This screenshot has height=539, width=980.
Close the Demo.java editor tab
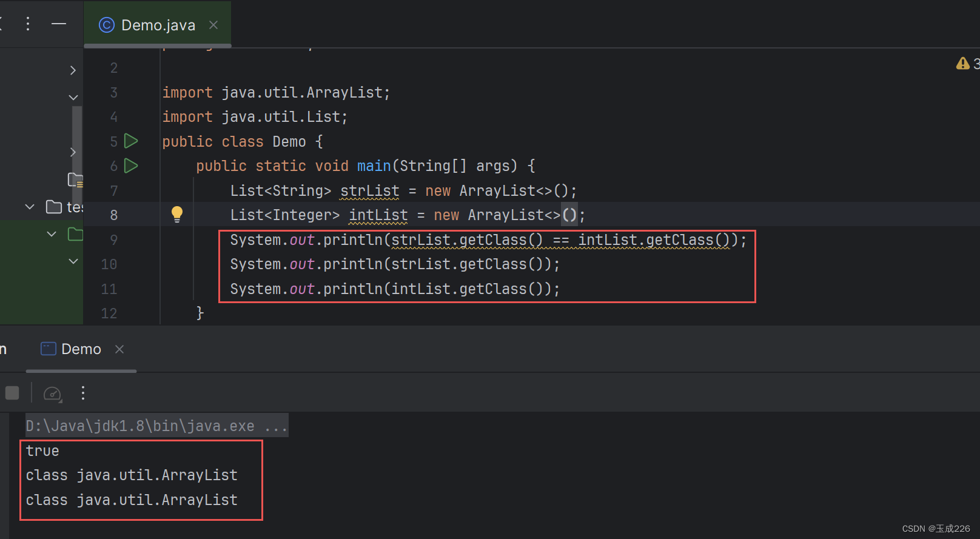(x=213, y=25)
